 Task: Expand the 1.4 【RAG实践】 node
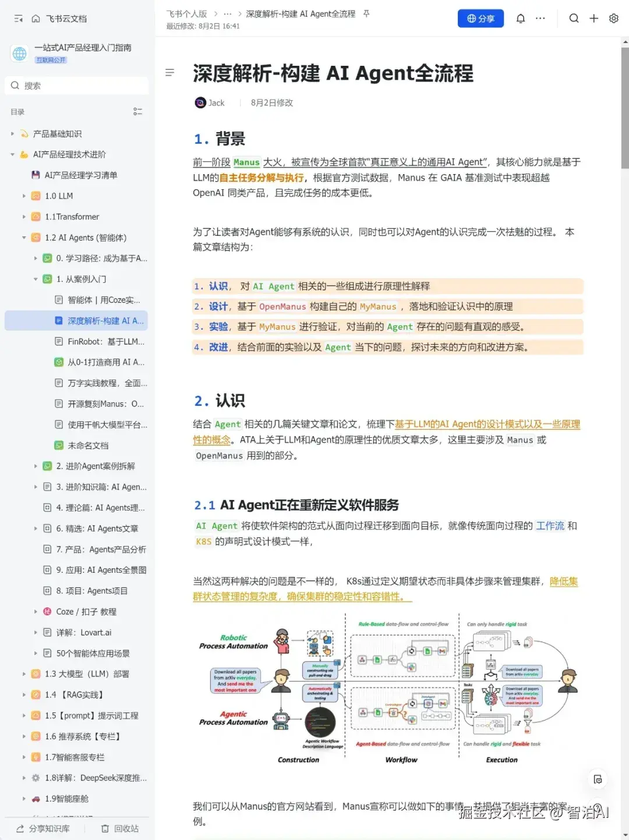tap(24, 695)
